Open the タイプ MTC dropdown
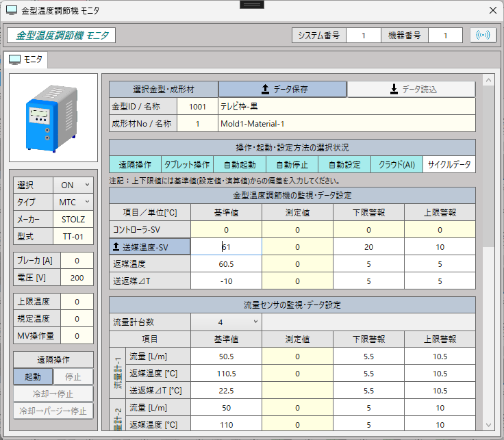Screen dimensions: 504x440 73,203
